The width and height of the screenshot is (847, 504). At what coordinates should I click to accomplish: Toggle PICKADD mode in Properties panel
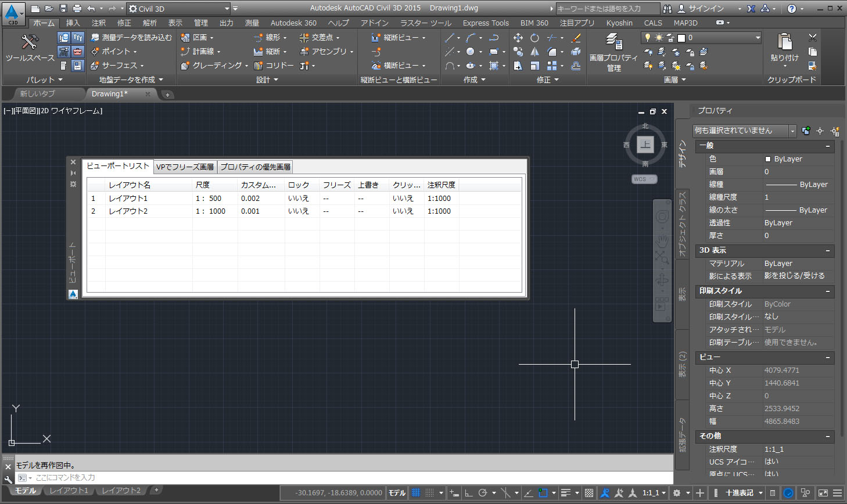pyautogui.click(x=806, y=131)
